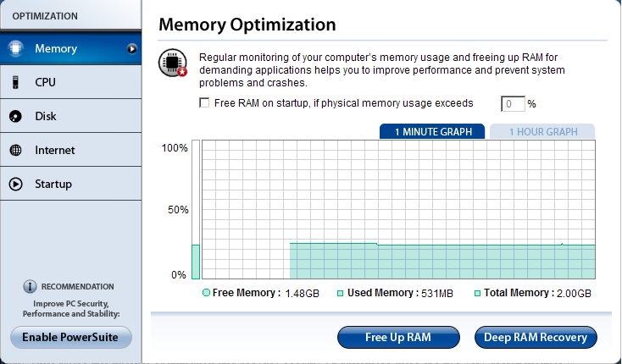Click the Memory chip icon in sidebar
This screenshot has height=364, width=622.
click(15, 49)
